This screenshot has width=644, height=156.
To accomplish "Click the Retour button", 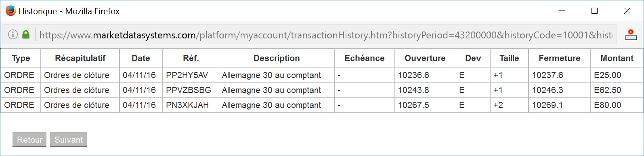I will coord(29,139).
